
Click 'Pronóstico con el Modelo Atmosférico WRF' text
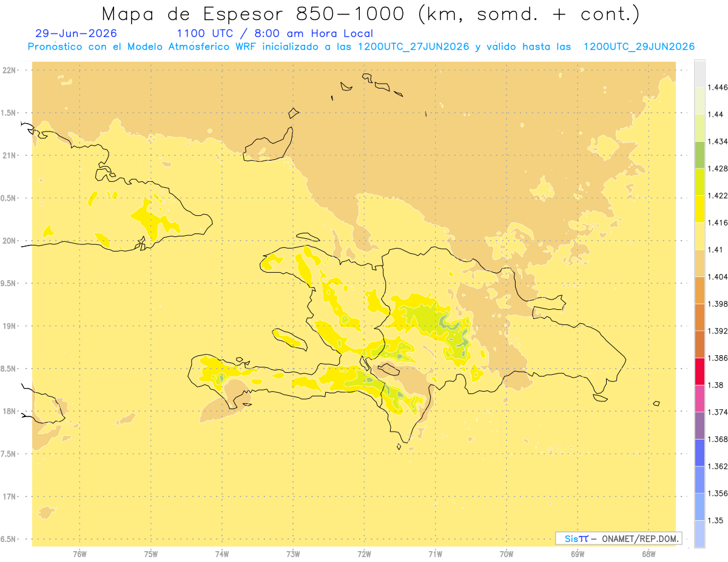click(x=143, y=47)
